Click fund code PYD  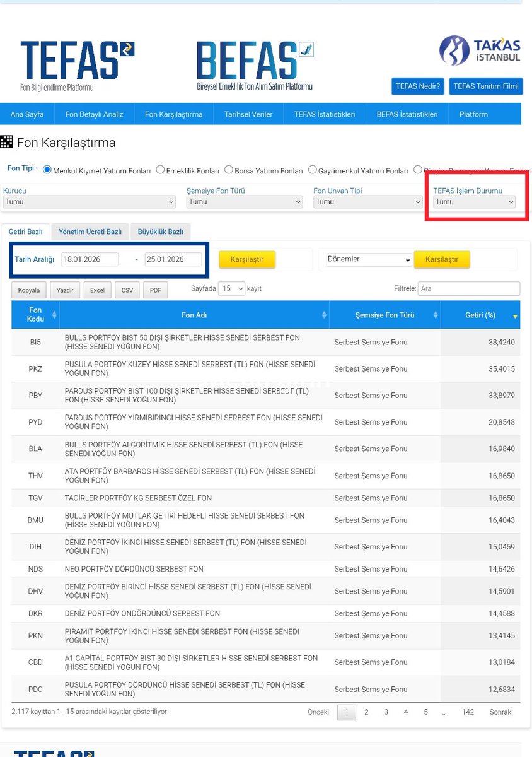tap(35, 422)
